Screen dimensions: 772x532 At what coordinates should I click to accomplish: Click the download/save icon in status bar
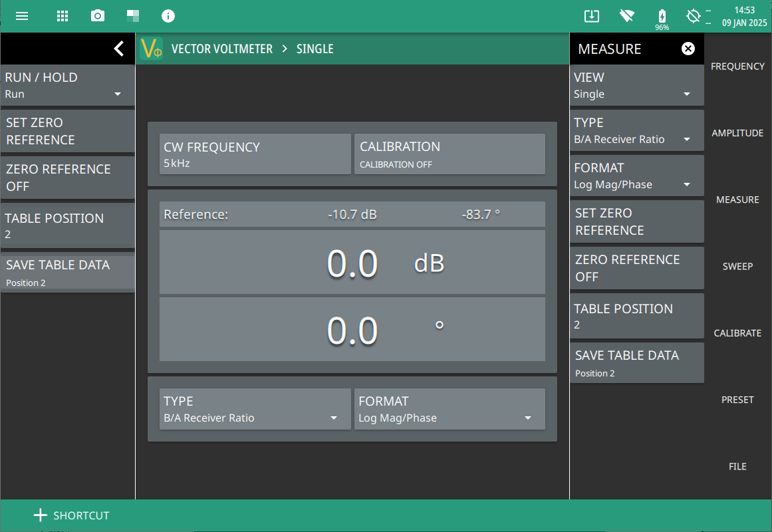pyautogui.click(x=592, y=16)
